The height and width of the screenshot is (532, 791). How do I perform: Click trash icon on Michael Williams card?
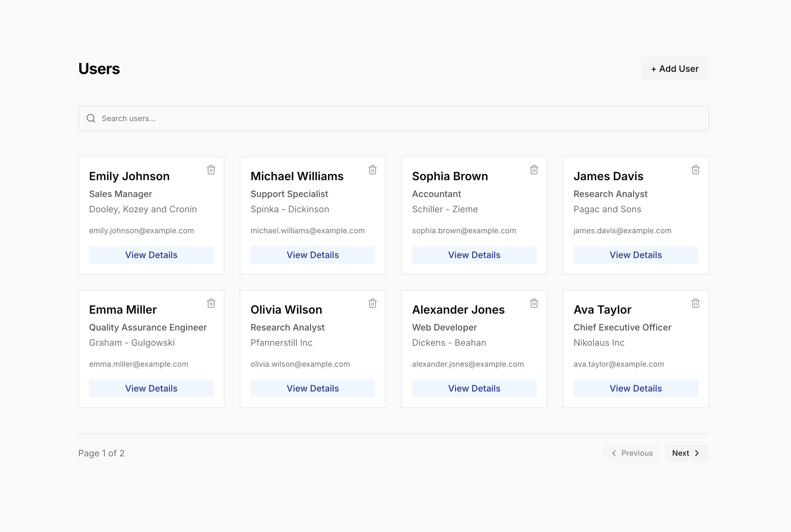tap(373, 170)
